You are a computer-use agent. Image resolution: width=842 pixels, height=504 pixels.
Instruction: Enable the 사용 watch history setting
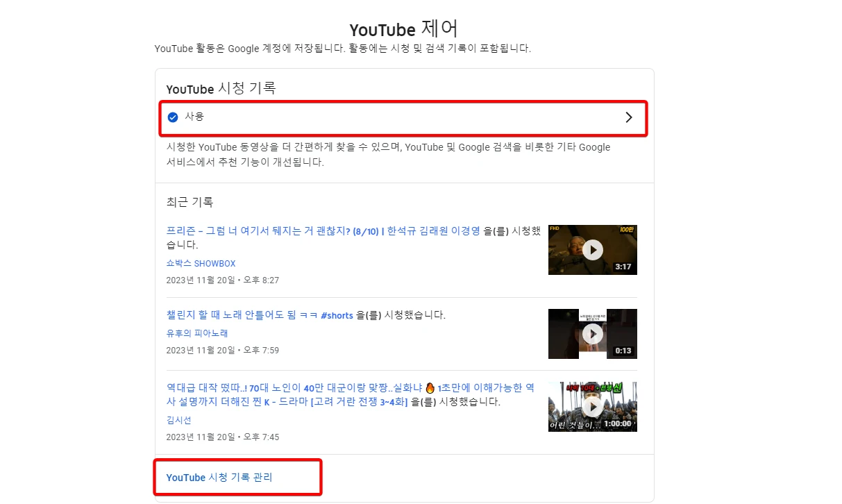point(192,117)
